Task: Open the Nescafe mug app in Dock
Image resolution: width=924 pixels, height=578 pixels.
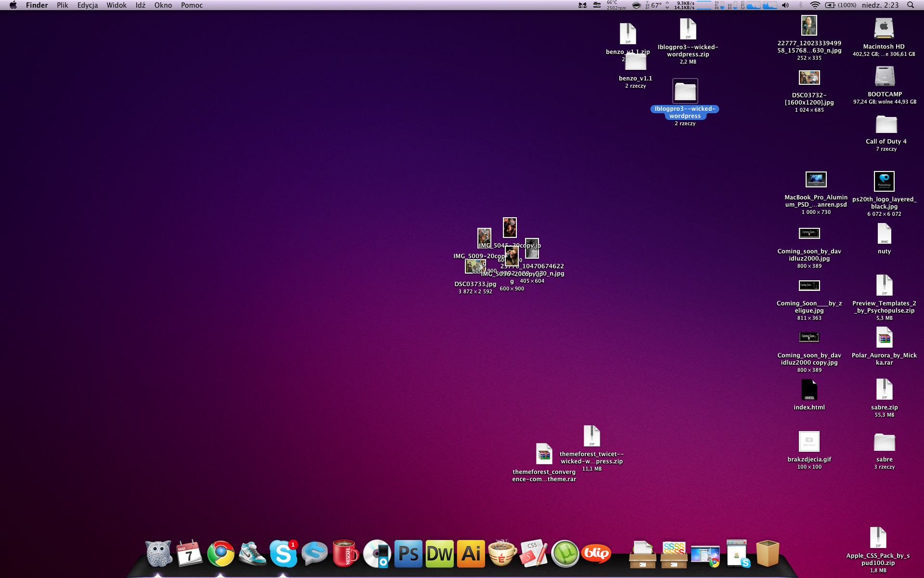Action: [346, 554]
